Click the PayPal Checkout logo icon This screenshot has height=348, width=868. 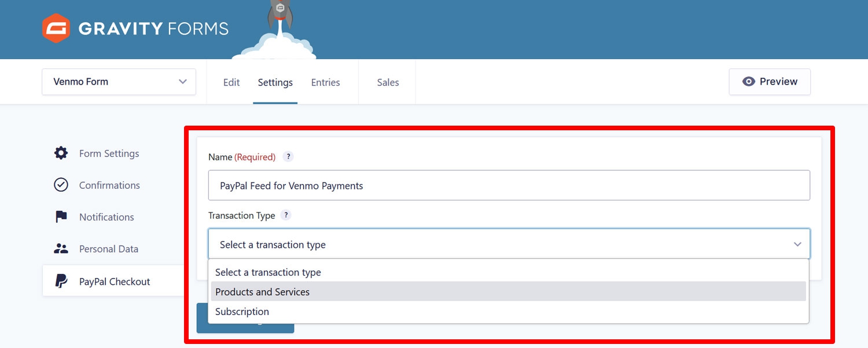61,281
